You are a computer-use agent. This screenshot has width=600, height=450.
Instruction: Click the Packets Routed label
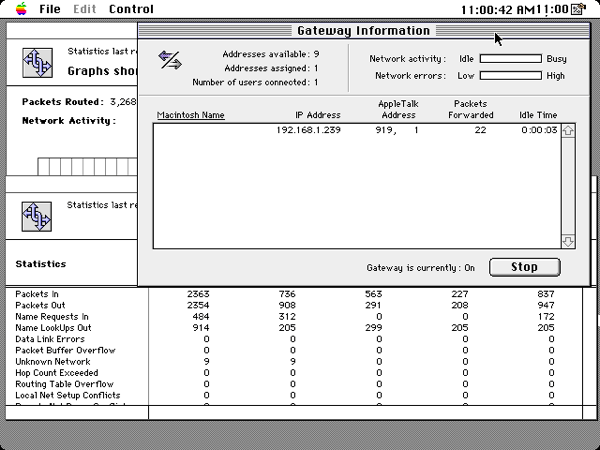pos(63,102)
